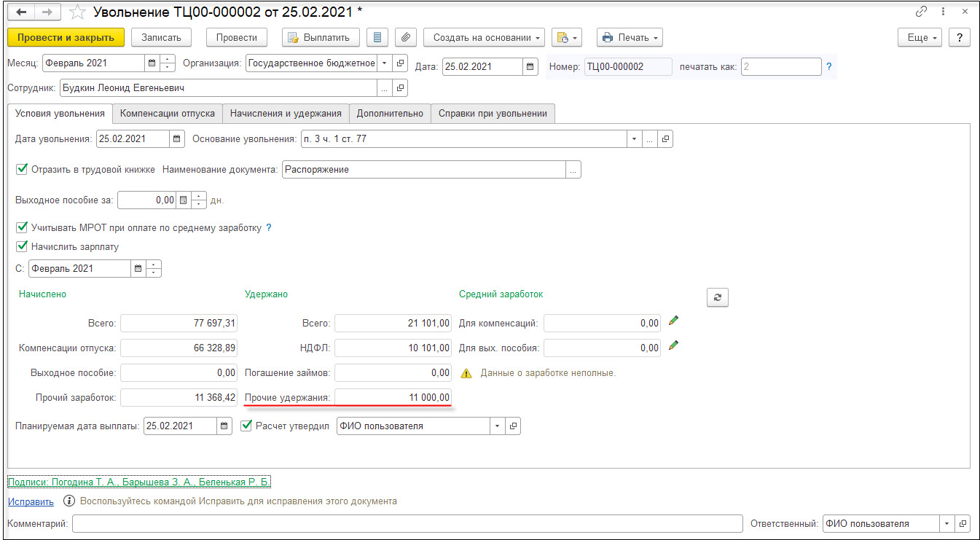The height and width of the screenshot is (540, 980).
Task: Copy link to document chain icon
Action: pos(921,12)
